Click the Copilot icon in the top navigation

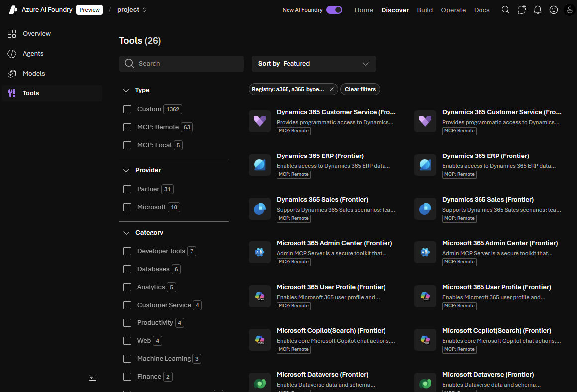(x=521, y=9)
